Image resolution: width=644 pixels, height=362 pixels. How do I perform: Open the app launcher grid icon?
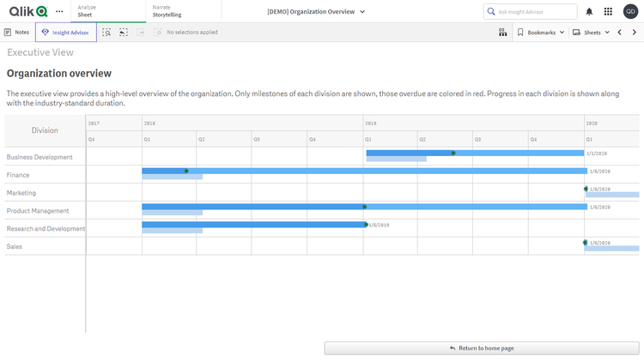[608, 11]
